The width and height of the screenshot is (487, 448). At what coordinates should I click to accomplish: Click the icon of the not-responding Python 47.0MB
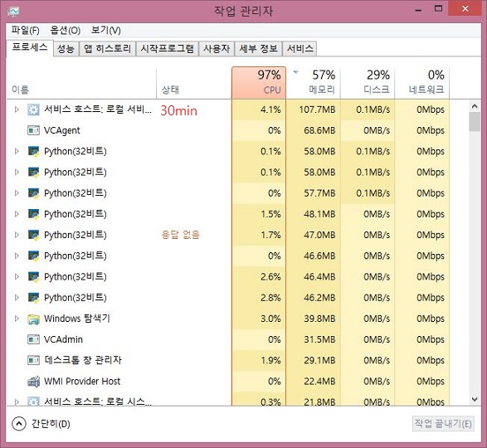click(33, 235)
